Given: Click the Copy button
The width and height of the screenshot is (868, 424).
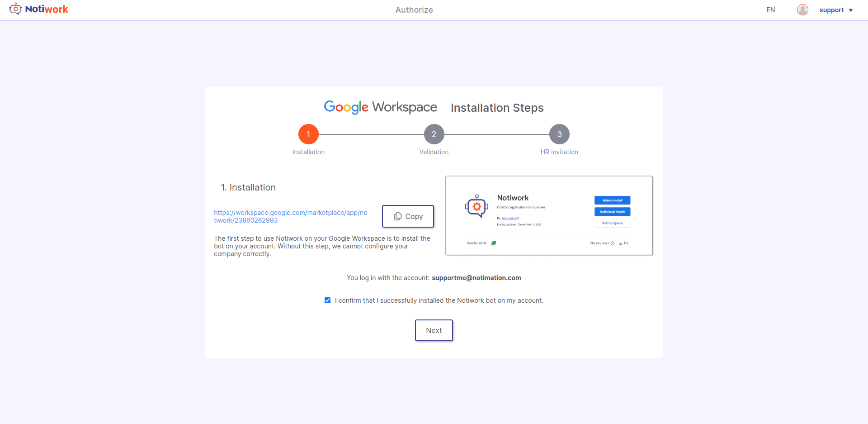Looking at the screenshot, I should click(x=408, y=216).
